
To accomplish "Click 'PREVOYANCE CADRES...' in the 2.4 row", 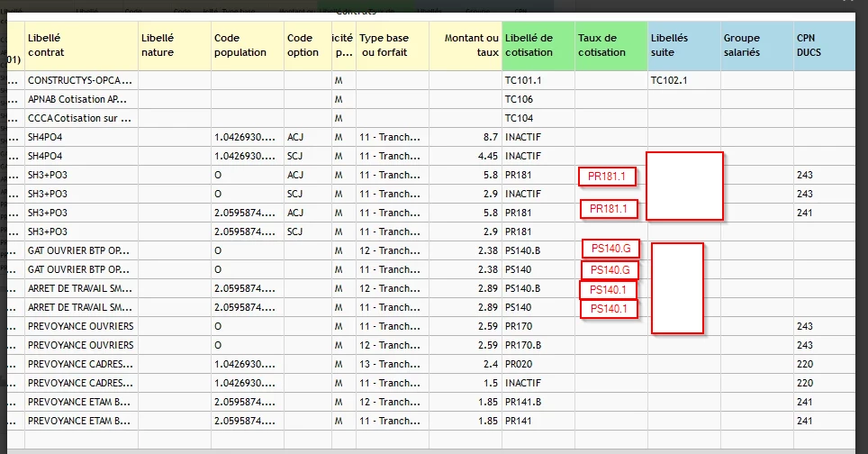I will click(80, 364).
